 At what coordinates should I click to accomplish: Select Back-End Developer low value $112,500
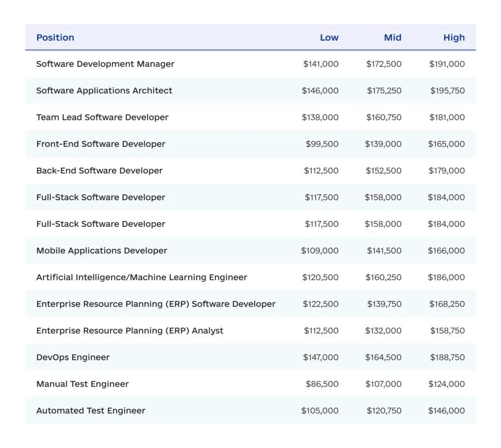(x=321, y=171)
